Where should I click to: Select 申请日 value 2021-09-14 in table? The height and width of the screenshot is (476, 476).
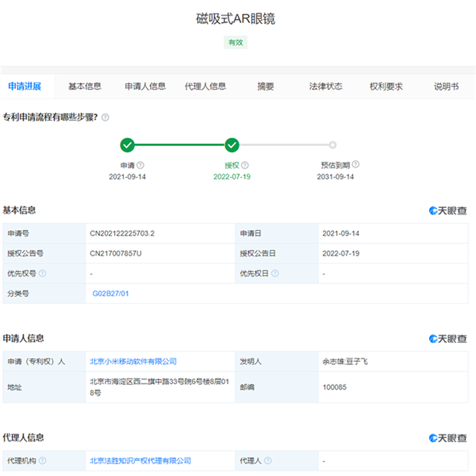[340, 233]
